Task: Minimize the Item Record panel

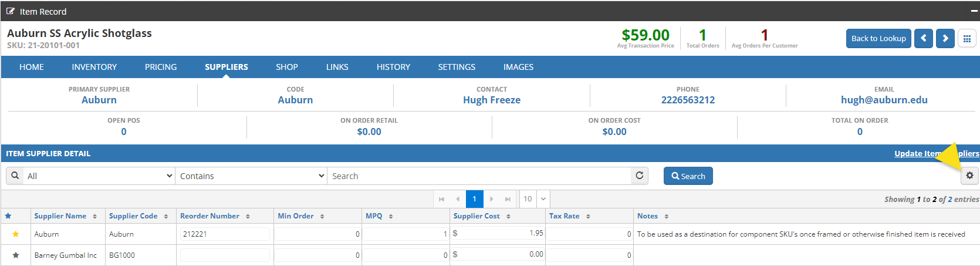Action: [974, 11]
